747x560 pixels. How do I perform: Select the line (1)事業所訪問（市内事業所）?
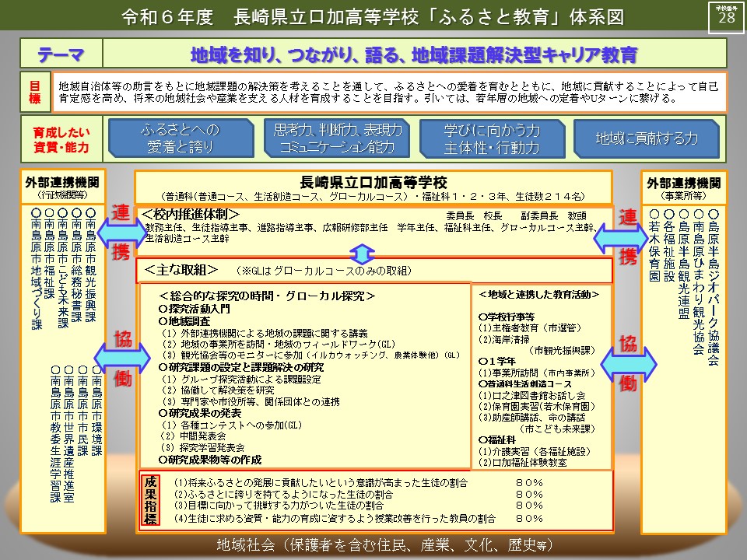(x=537, y=373)
